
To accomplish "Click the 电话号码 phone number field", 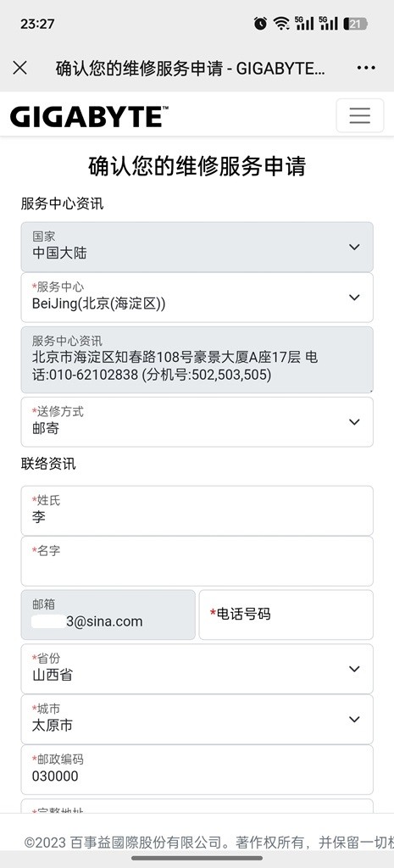I will [286, 615].
